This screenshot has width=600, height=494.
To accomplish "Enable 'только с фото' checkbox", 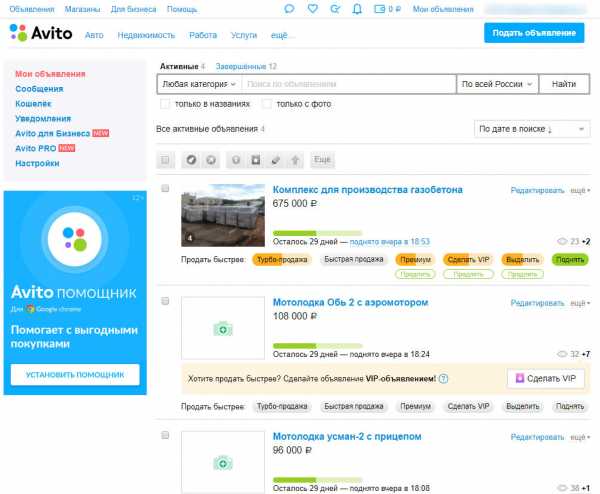I will coord(267,104).
